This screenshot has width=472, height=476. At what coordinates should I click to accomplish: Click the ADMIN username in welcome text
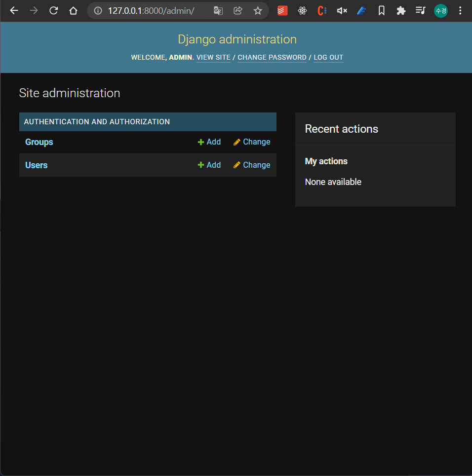[181, 57]
